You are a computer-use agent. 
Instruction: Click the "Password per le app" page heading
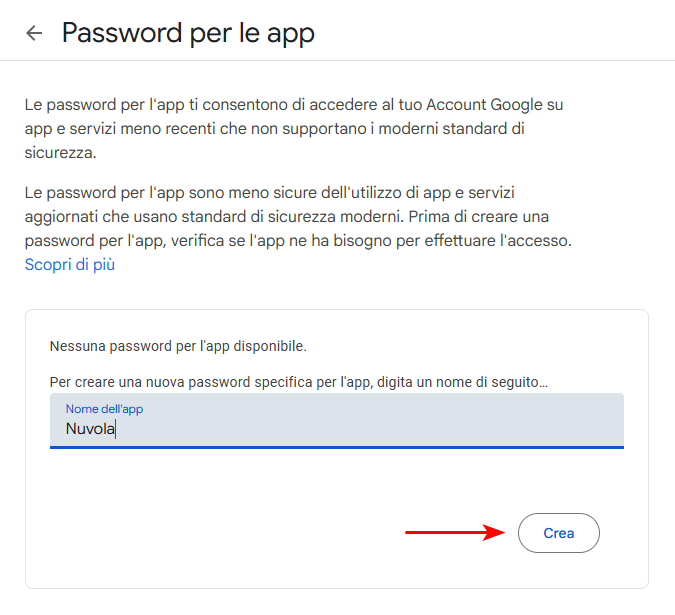[x=188, y=33]
